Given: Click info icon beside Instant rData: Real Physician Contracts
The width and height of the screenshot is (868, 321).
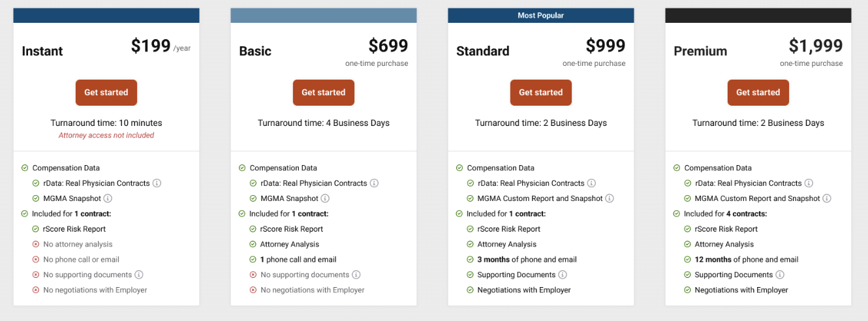Looking at the screenshot, I should (157, 183).
